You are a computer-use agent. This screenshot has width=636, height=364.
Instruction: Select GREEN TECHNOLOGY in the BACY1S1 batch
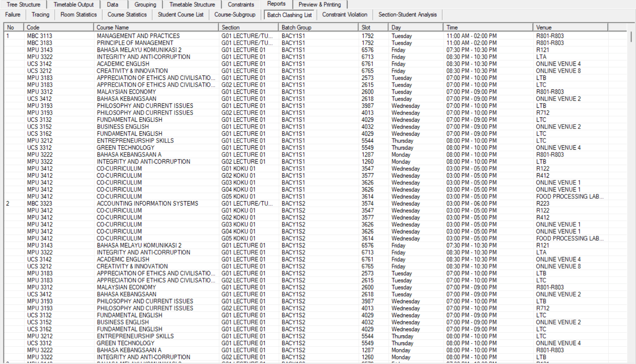coord(125,148)
